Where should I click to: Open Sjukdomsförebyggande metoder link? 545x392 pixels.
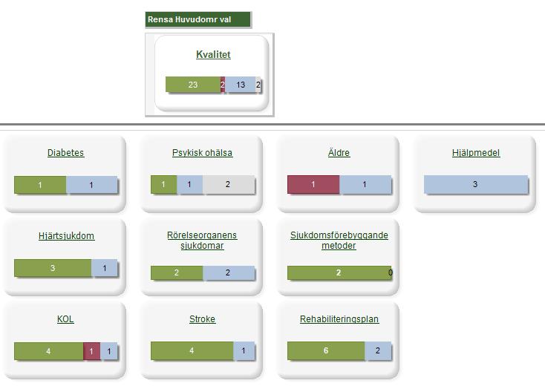pos(339,240)
